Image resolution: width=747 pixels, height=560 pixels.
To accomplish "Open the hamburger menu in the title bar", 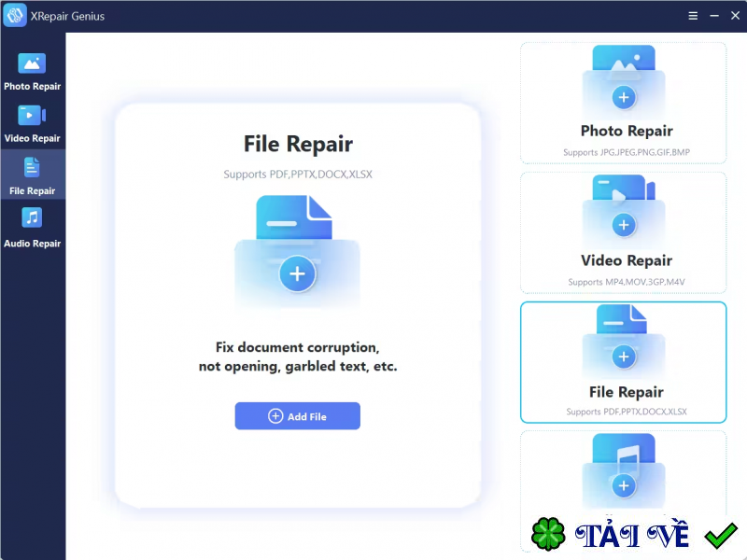I will 692,15.
